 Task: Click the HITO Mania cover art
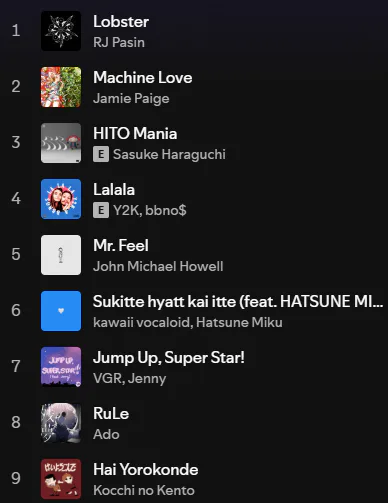point(61,143)
